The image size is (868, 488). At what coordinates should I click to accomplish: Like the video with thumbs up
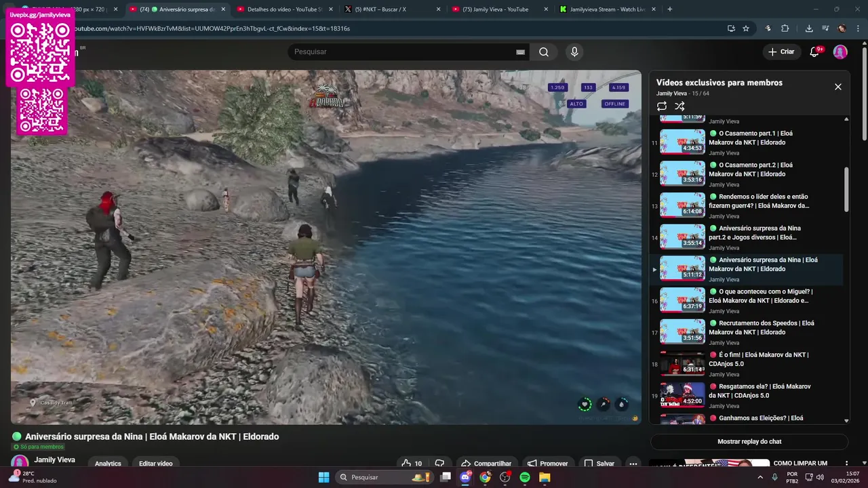point(412,464)
